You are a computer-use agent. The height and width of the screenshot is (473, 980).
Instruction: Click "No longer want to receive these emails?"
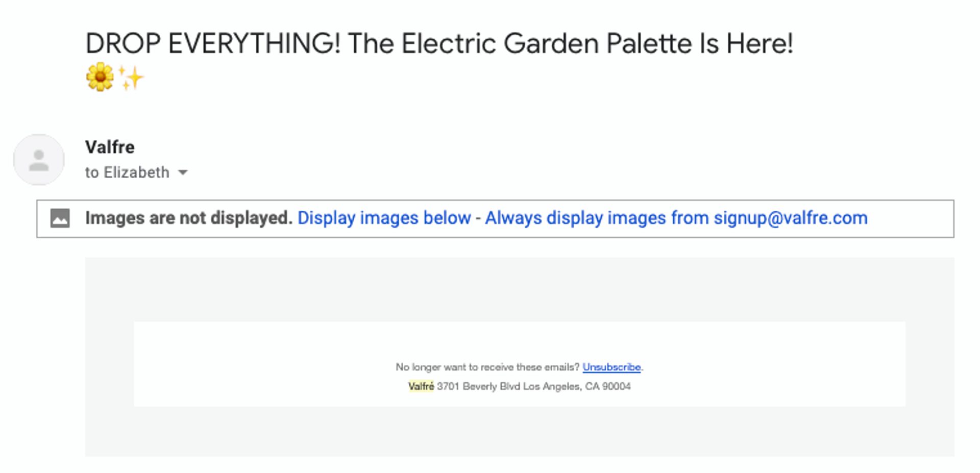point(487,367)
